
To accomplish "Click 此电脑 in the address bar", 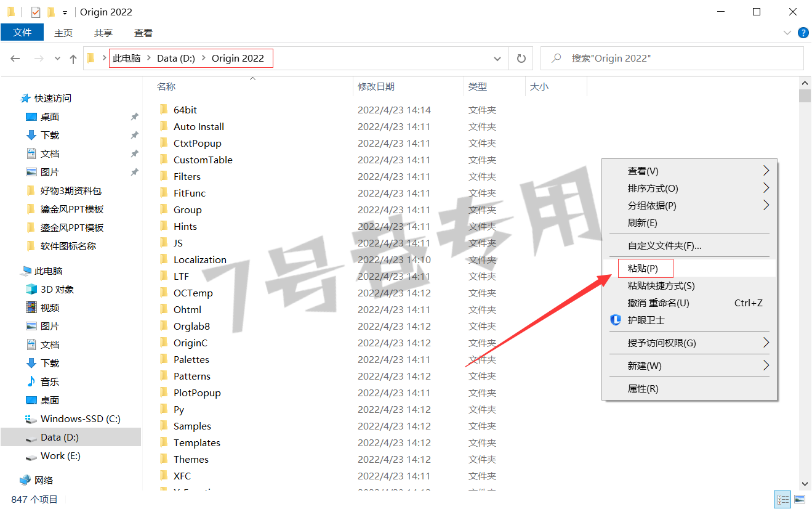I will pos(127,59).
